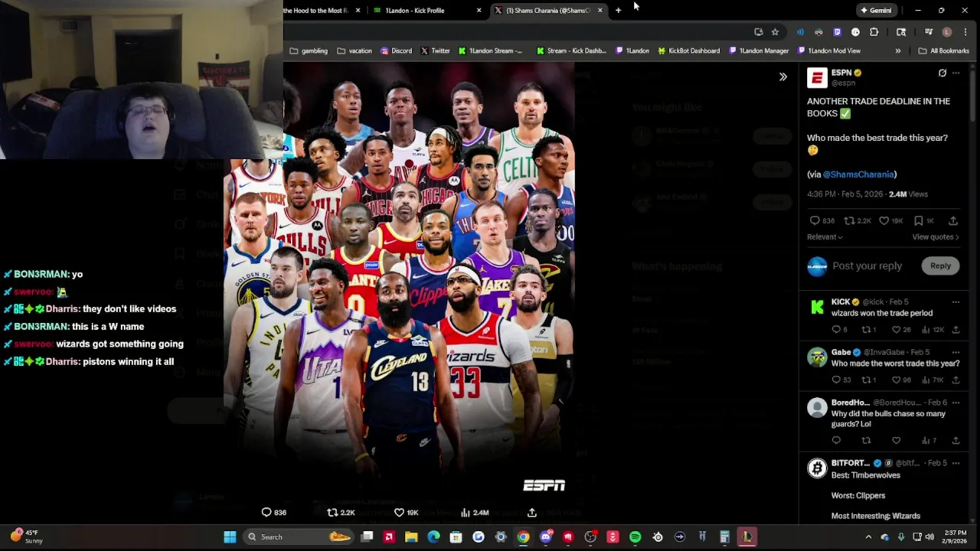This screenshot has width=980, height=551.
Task: Expand hidden bookmarks chevron
Action: [x=897, y=51]
